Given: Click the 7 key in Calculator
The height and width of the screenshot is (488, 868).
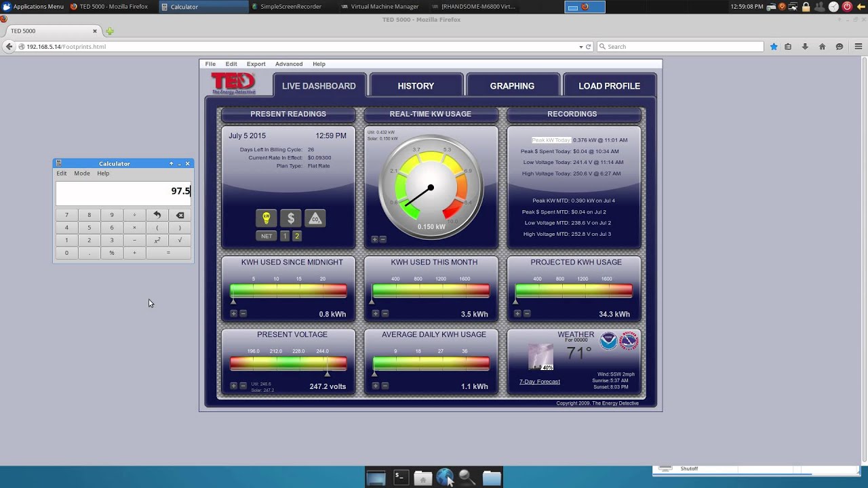Looking at the screenshot, I should 66,215.
